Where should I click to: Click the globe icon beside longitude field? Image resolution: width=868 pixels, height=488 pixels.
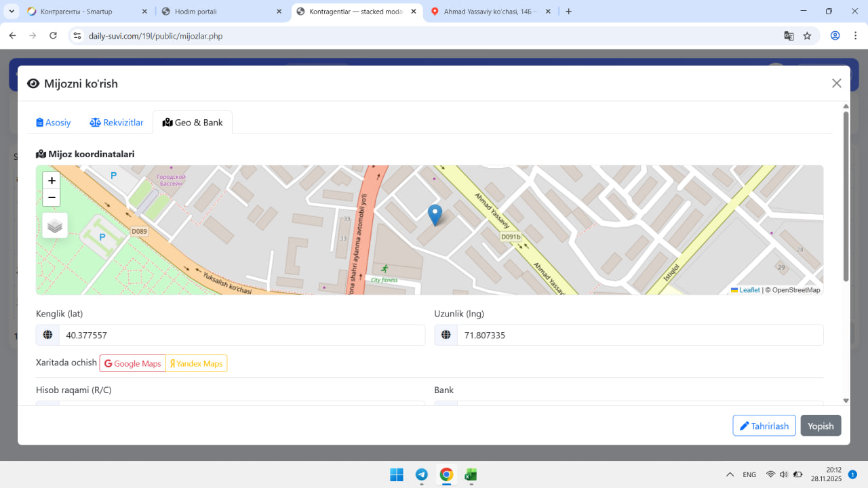click(446, 335)
